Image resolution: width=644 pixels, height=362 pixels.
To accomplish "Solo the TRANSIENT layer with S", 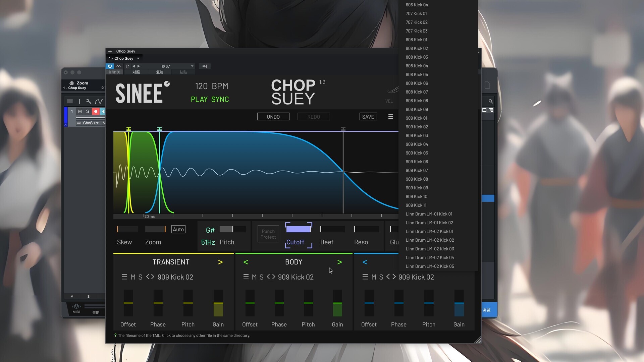I will 140,277.
